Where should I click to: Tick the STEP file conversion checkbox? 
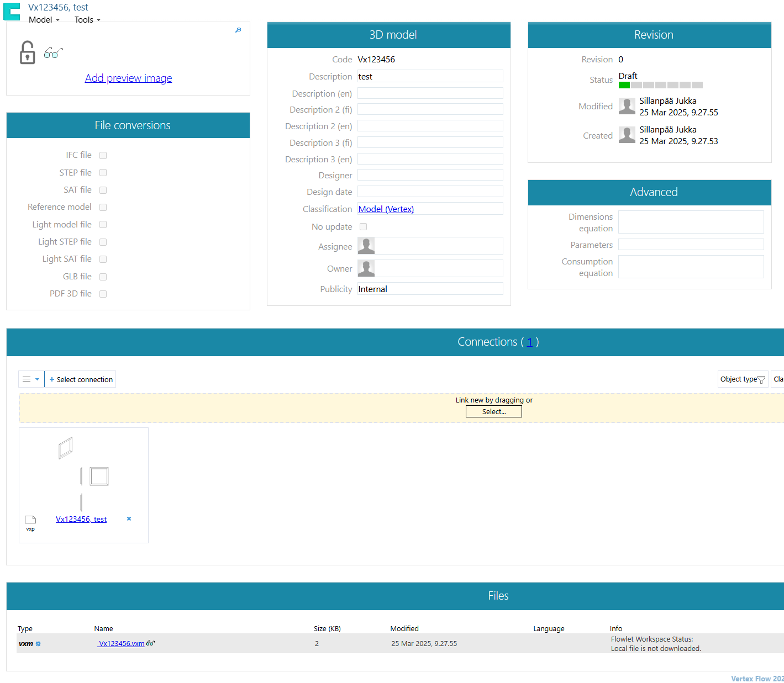(103, 173)
